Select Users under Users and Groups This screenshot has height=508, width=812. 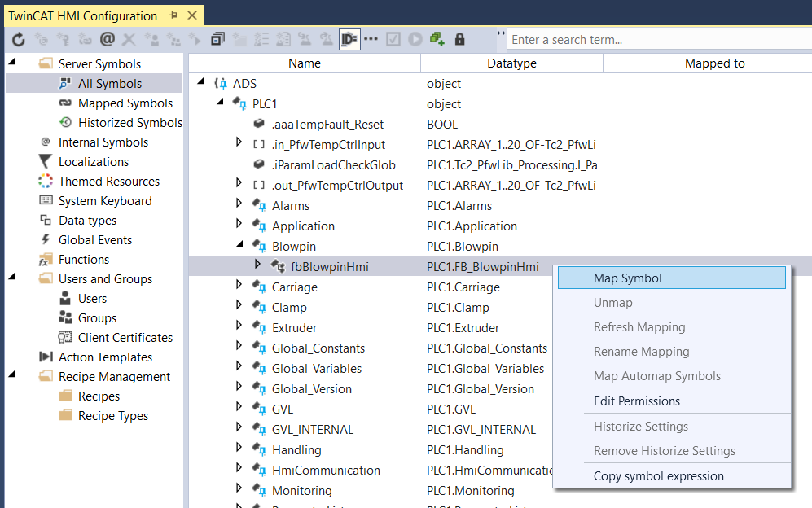pyautogui.click(x=92, y=299)
